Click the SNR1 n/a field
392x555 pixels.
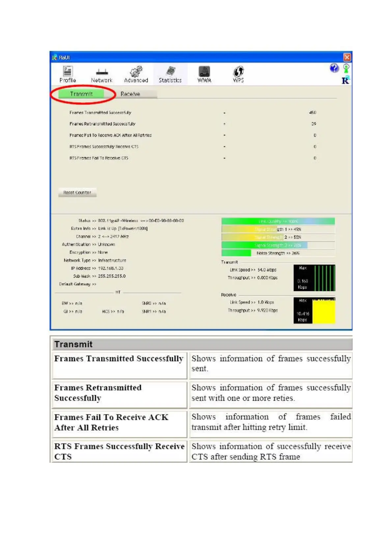(154, 311)
